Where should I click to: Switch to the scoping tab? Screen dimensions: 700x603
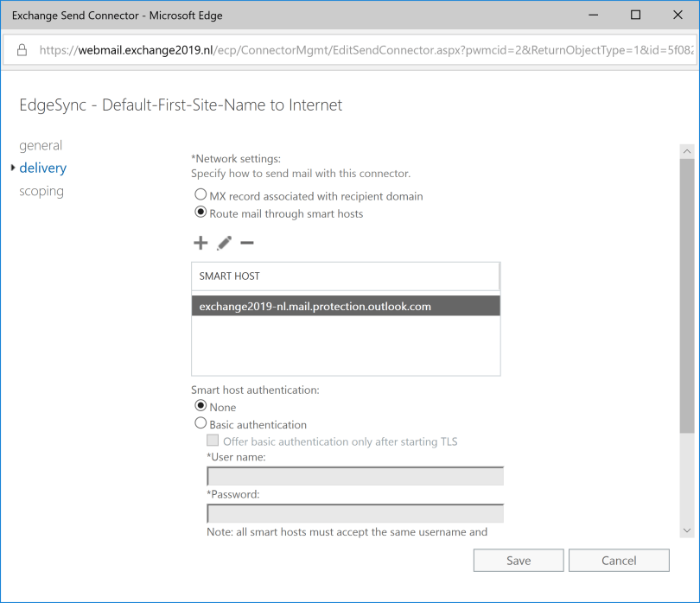coord(41,191)
